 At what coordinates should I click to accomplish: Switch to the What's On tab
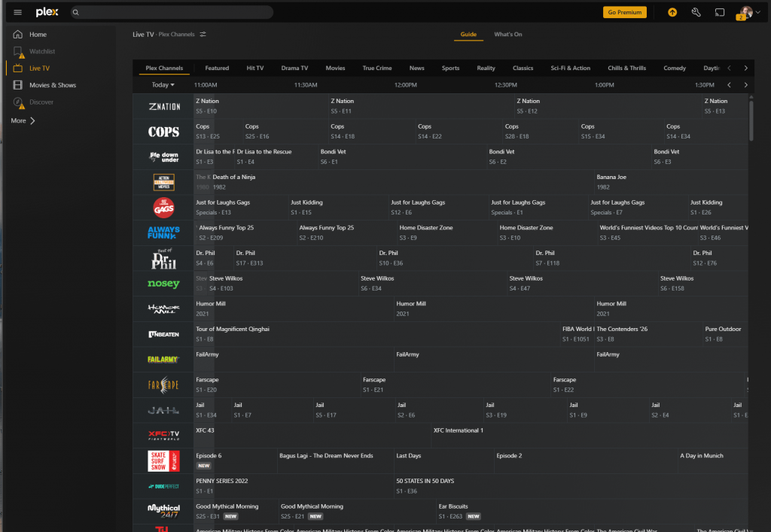click(x=508, y=35)
